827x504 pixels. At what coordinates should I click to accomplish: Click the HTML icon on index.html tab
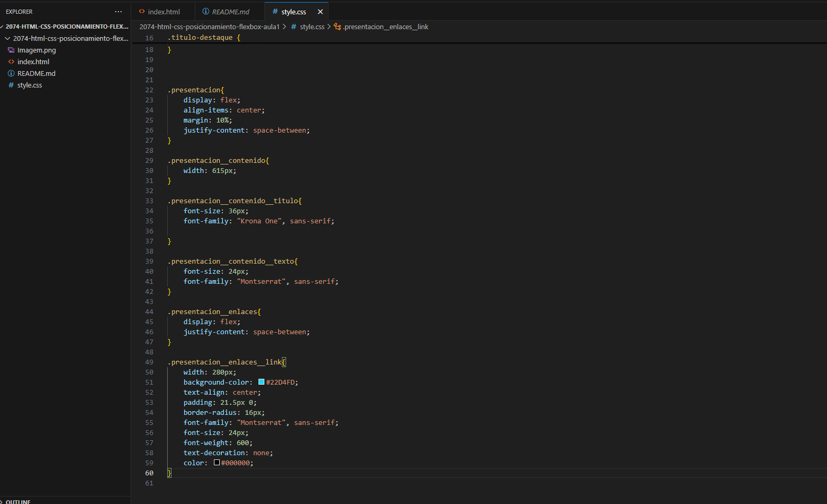pyautogui.click(x=142, y=12)
